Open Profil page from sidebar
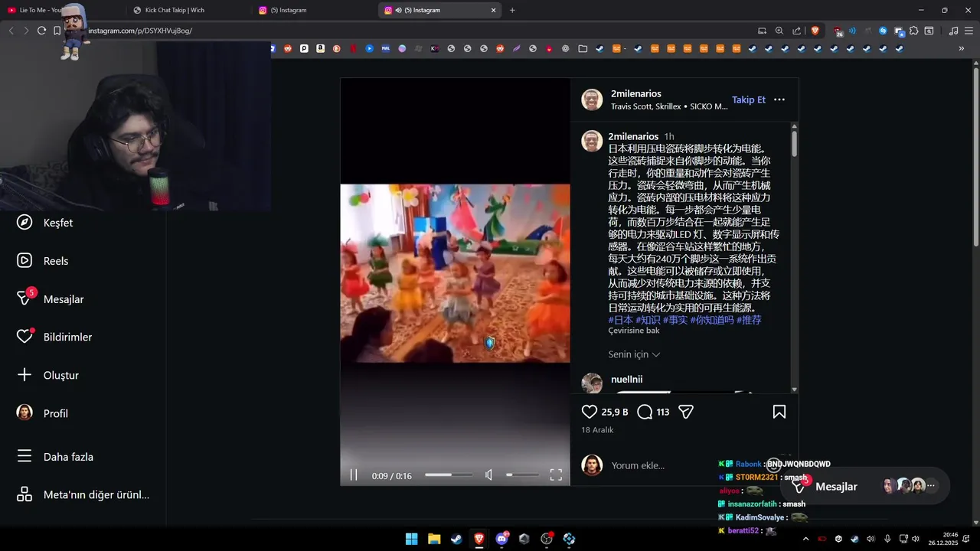This screenshot has width=980, height=551. point(43,413)
